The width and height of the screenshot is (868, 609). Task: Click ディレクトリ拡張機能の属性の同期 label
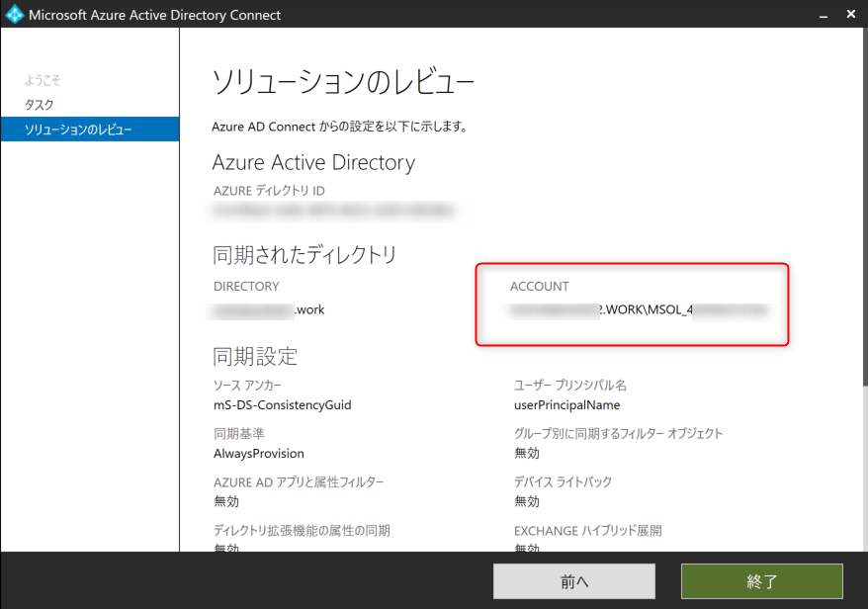[302, 530]
